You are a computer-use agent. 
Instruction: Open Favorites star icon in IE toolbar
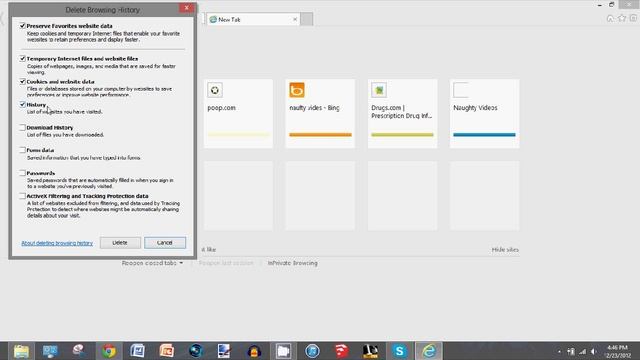[x=622, y=18]
